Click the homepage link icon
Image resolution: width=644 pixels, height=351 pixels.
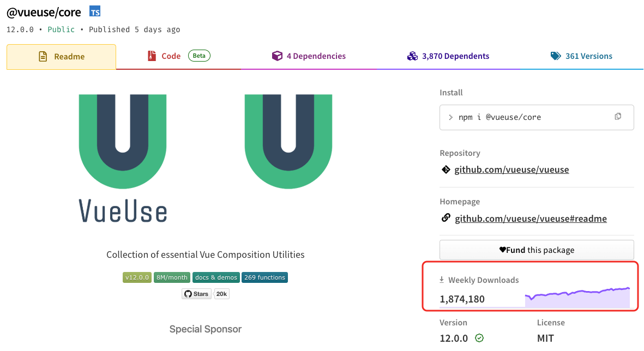(x=446, y=218)
